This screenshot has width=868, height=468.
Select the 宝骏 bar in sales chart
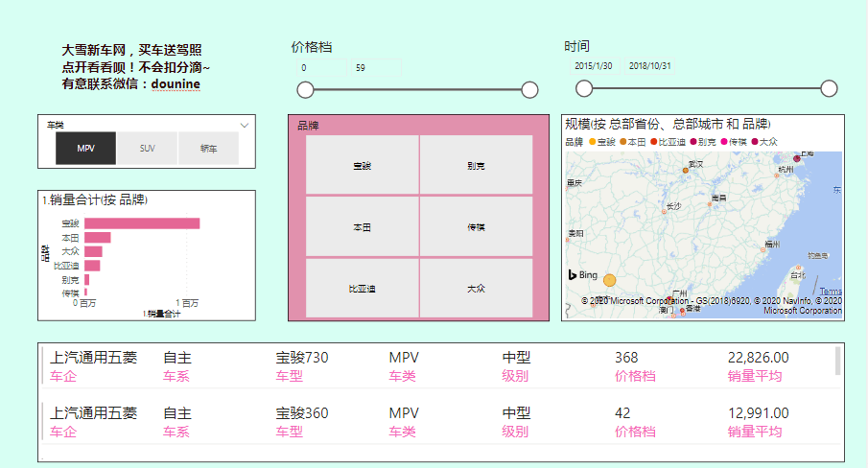coord(142,223)
